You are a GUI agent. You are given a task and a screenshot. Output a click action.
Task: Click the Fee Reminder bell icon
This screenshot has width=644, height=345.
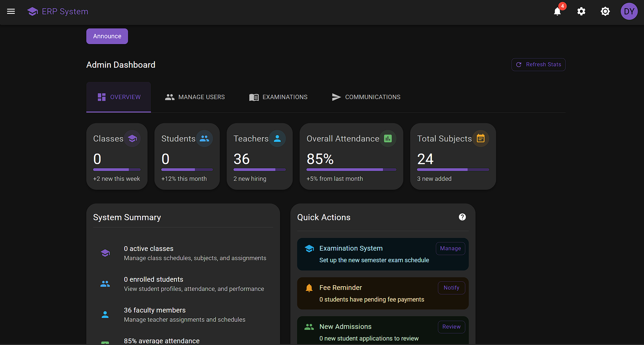click(x=309, y=288)
